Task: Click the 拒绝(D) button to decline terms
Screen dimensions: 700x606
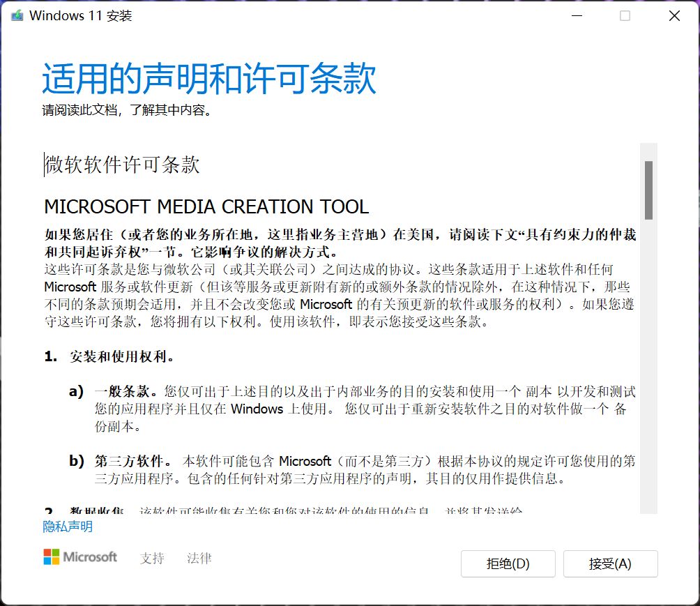Action: (508, 563)
